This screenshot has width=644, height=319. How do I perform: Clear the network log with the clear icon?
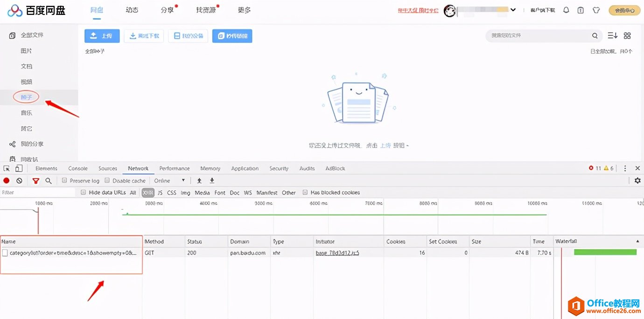(19, 180)
